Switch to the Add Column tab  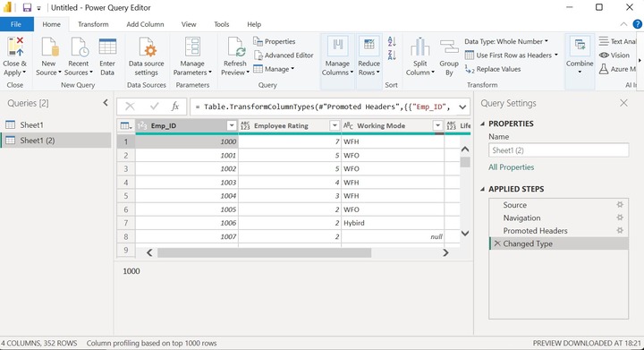pos(145,24)
